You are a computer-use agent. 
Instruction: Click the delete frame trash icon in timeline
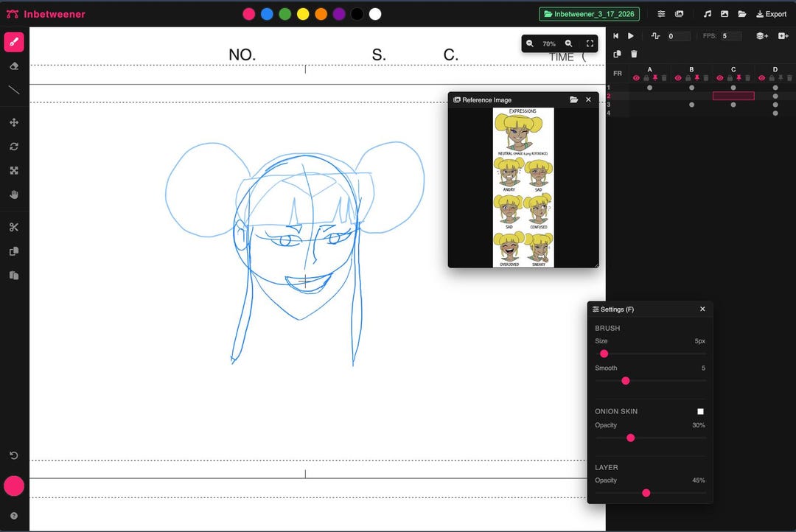634,54
